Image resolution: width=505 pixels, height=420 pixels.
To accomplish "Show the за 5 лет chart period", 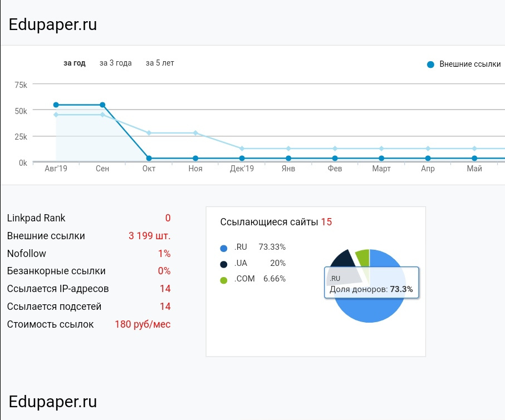I will pyautogui.click(x=160, y=63).
